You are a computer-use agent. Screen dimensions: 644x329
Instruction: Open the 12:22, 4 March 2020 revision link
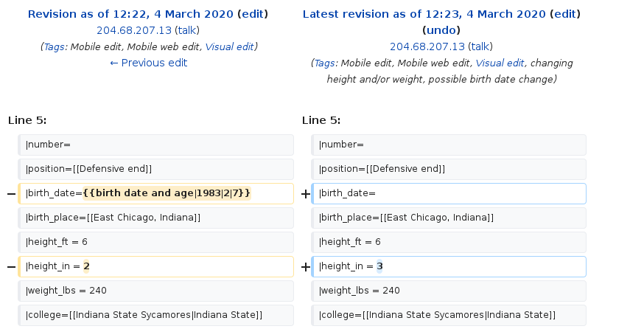pyautogui.click(x=130, y=14)
